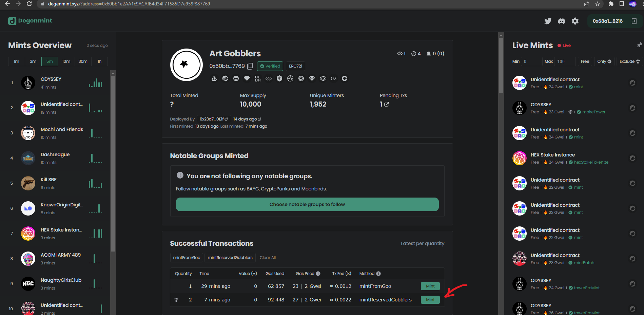Open the Degenmint Twitter link icon
644x315 pixels.
coord(548,21)
